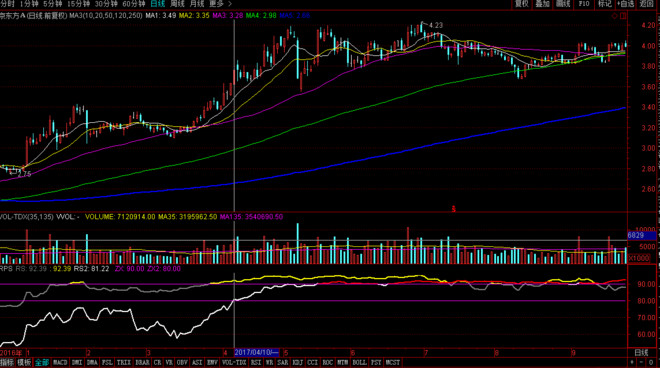The width and height of the screenshot is (660, 368).
Task: Click the X1000 volume scale label
Action: (639, 258)
